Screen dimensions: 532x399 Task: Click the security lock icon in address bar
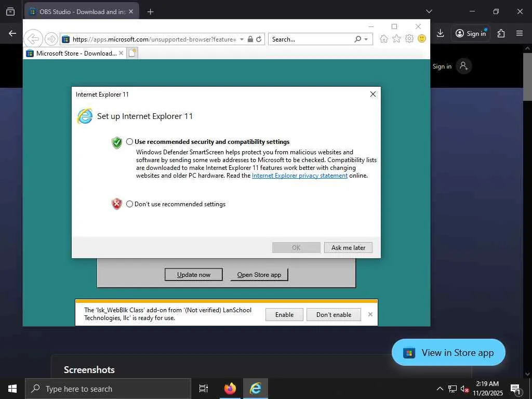point(250,39)
